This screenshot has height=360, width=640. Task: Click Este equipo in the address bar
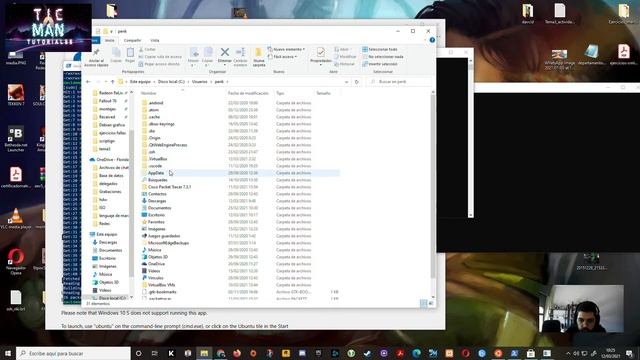coord(140,82)
